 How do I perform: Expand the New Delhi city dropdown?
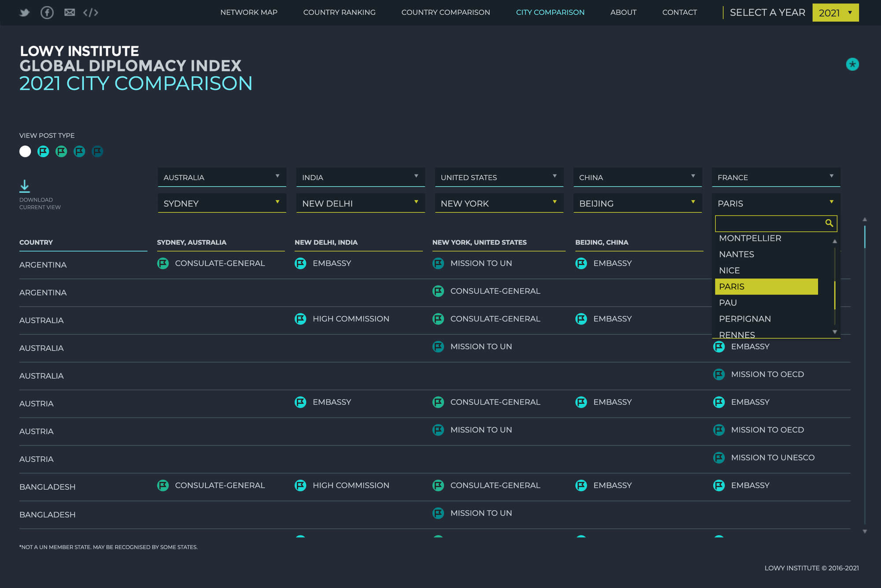pos(360,203)
